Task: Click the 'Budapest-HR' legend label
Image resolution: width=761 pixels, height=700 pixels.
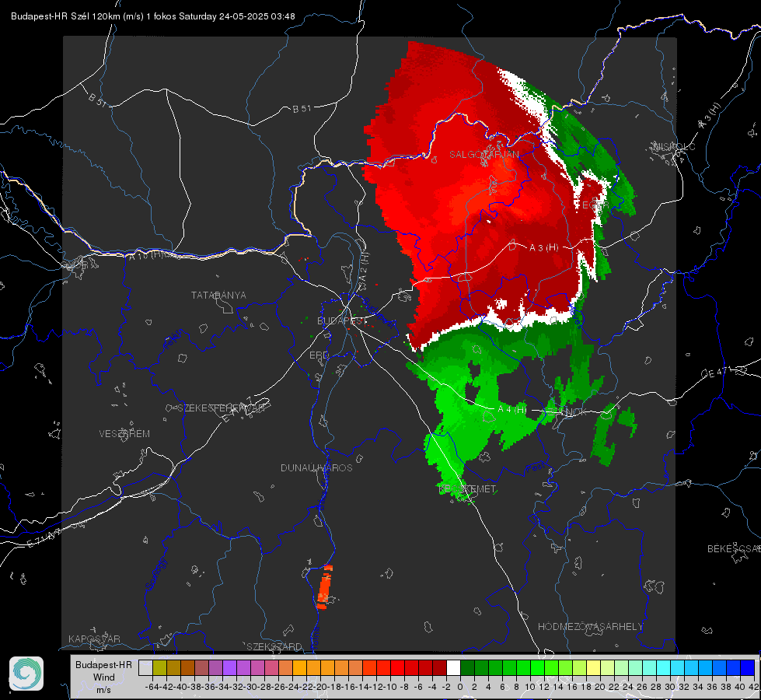Action: [103, 664]
